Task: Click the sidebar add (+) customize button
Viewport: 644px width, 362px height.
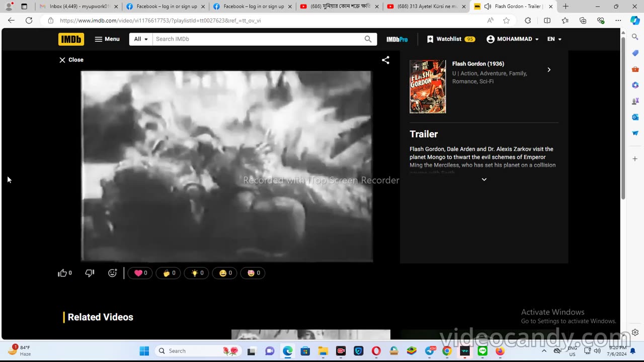Action: click(635, 159)
